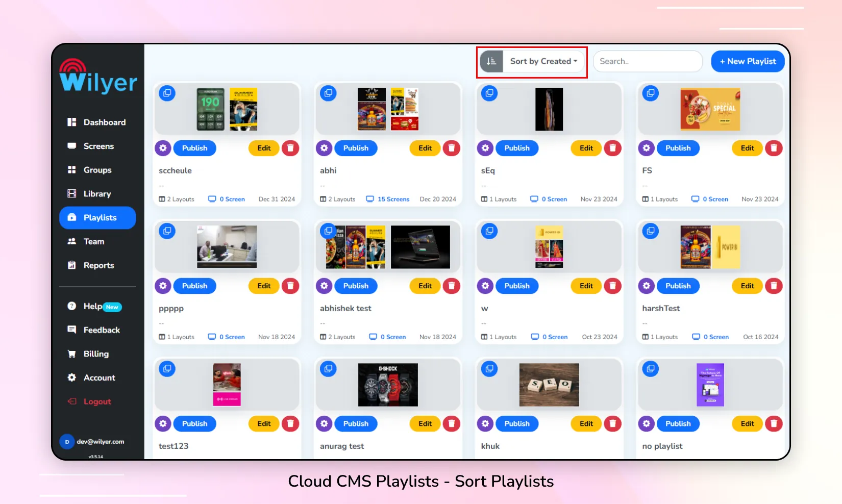
Task: Select the Playlists menu item
Action: 97,218
